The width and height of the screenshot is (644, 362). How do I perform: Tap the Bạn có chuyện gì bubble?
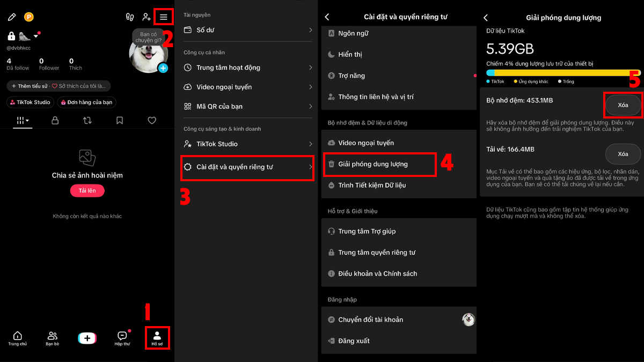pyautogui.click(x=148, y=38)
